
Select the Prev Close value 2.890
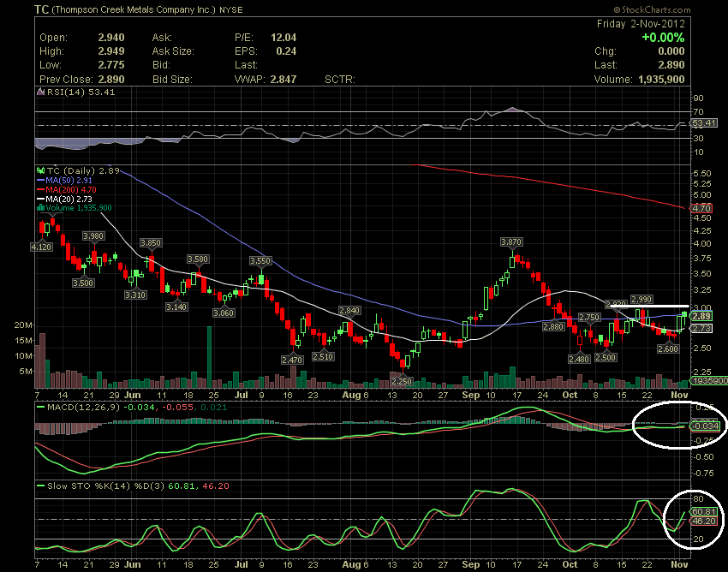click(x=111, y=80)
